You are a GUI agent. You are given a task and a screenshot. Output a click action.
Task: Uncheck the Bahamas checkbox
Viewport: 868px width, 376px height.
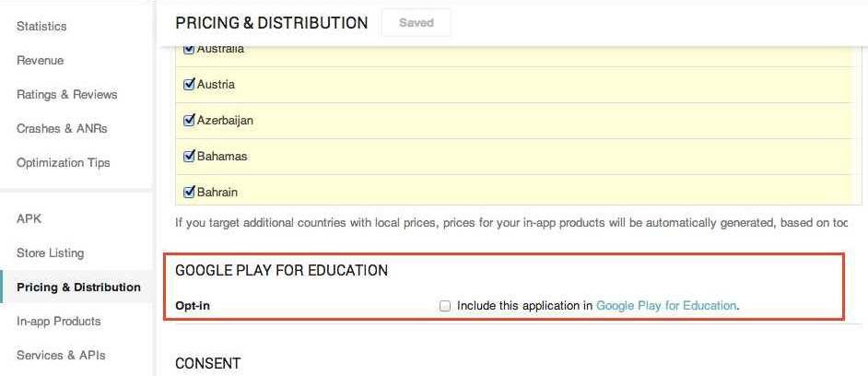click(x=190, y=156)
